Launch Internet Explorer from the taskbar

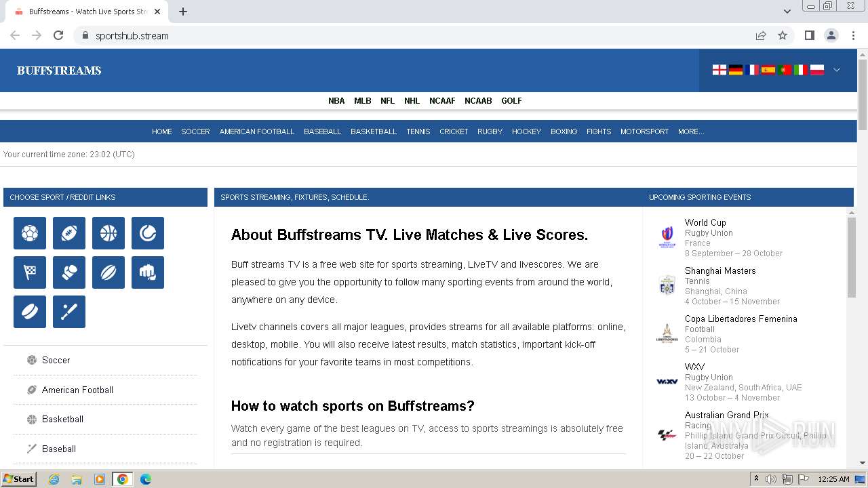coord(54,479)
